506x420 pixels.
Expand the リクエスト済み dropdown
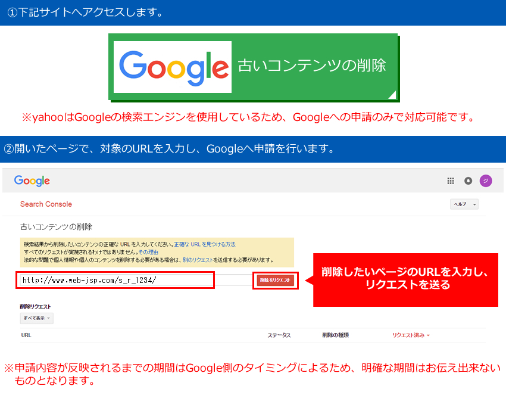click(x=411, y=335)
